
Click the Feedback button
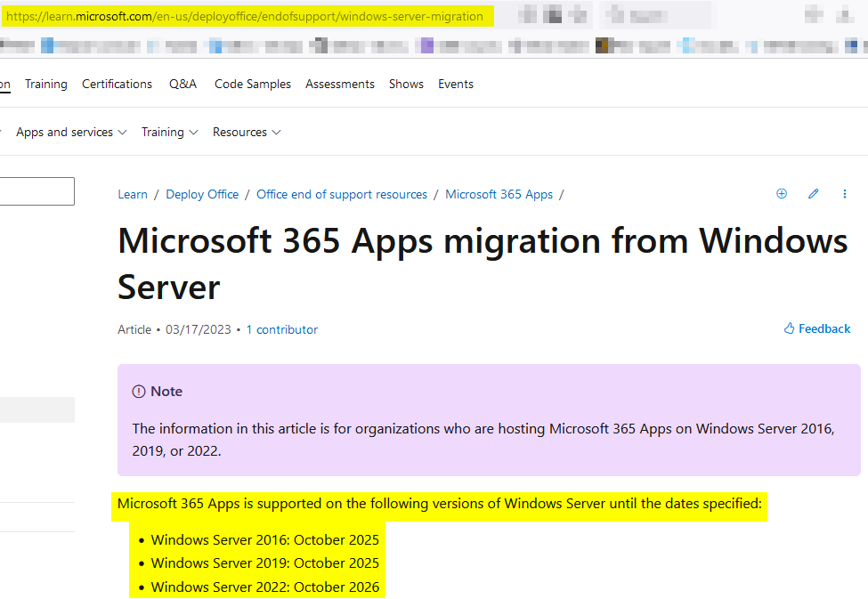(x=817, y=329)
